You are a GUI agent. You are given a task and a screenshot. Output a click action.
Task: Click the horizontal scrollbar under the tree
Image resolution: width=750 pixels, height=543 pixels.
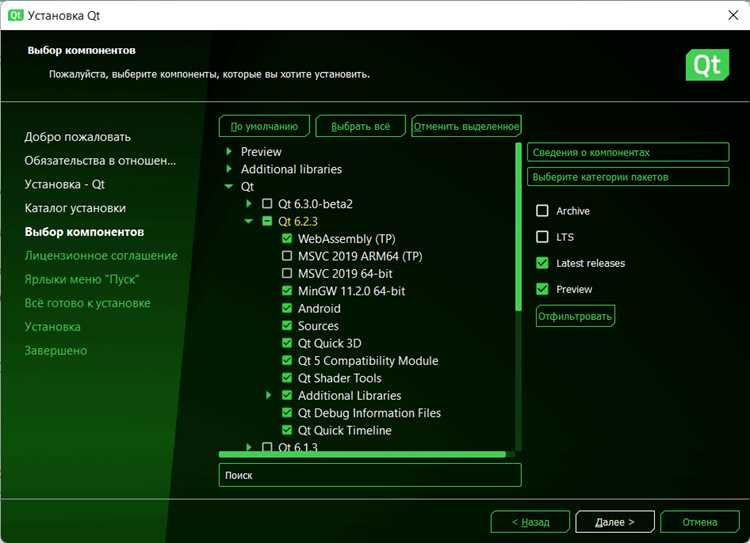[362, 454]
